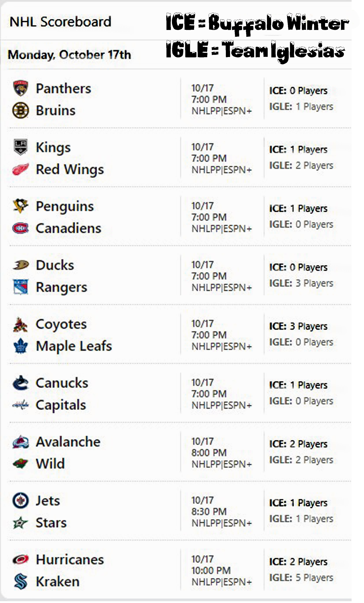Open the Hurricanes team page link
Image resolution: width=364 pixels, height=603 pixels.
[70, 560]
